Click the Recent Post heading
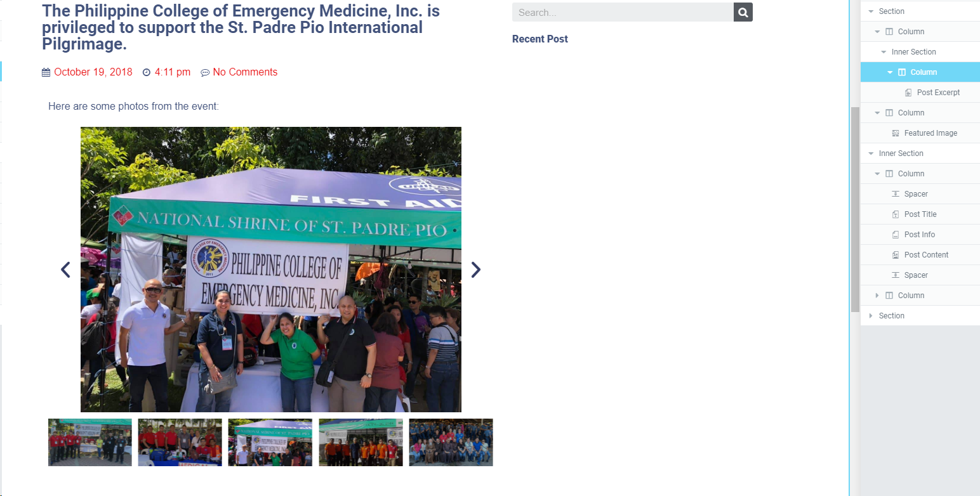Image resolution: width=980 pixels, height=496 pixels. (x=540, y=39)
